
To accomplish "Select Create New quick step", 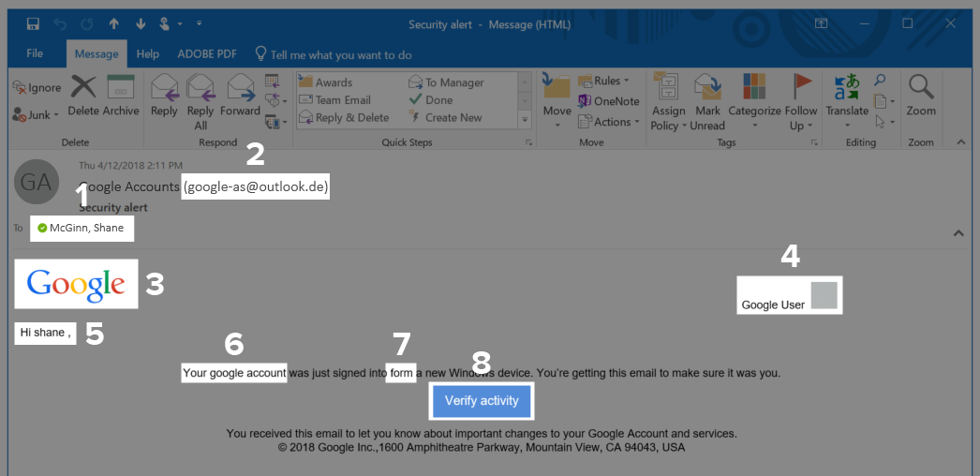I will pos(445,117).
